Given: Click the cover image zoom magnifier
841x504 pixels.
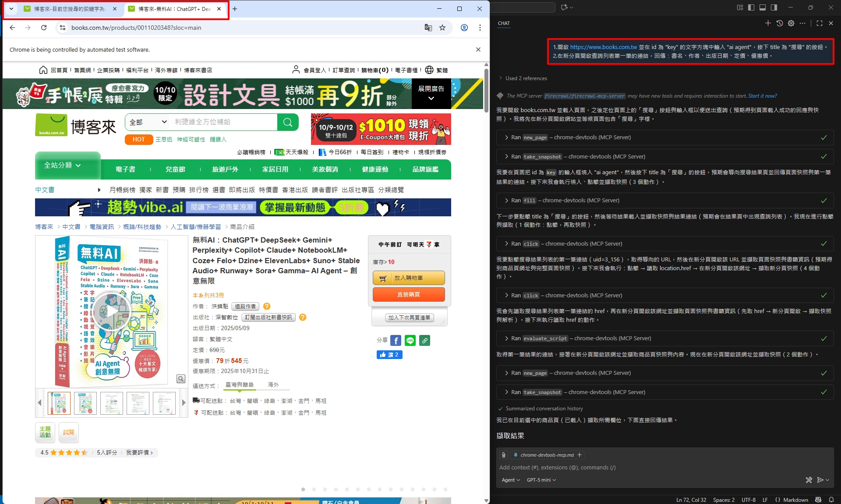Looking at the screenshot, I should 180,379.
